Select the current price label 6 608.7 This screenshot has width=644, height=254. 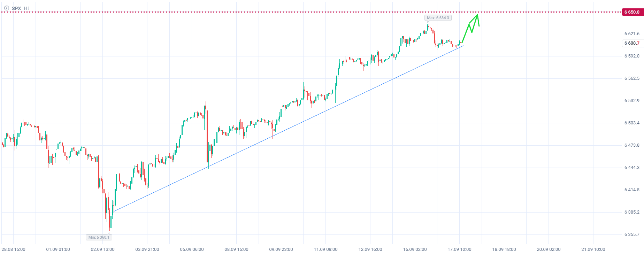[x=632, y=43]
